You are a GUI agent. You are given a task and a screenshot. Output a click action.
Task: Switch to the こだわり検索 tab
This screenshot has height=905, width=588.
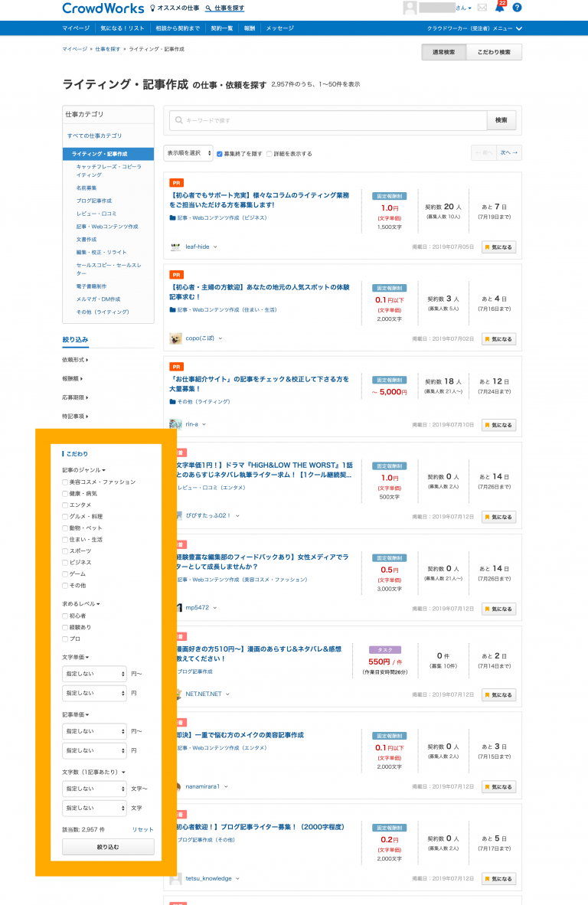[494, 52]
